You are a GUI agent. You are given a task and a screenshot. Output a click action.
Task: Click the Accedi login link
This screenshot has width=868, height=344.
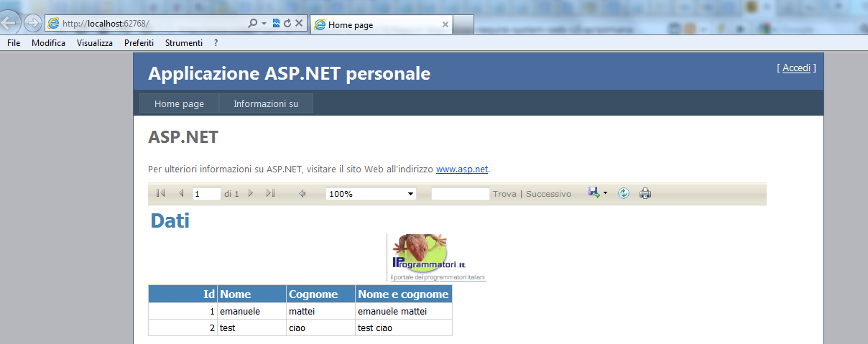(796, 68)
